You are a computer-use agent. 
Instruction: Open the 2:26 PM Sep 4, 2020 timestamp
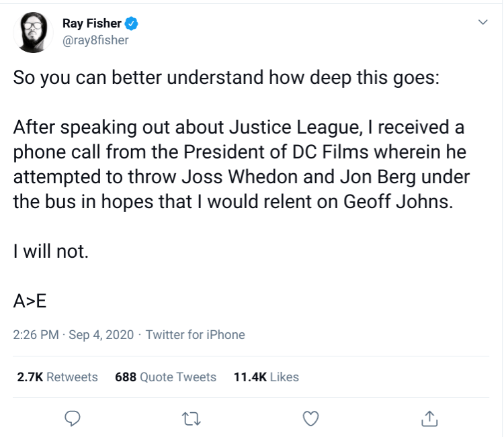coord(75,334)
